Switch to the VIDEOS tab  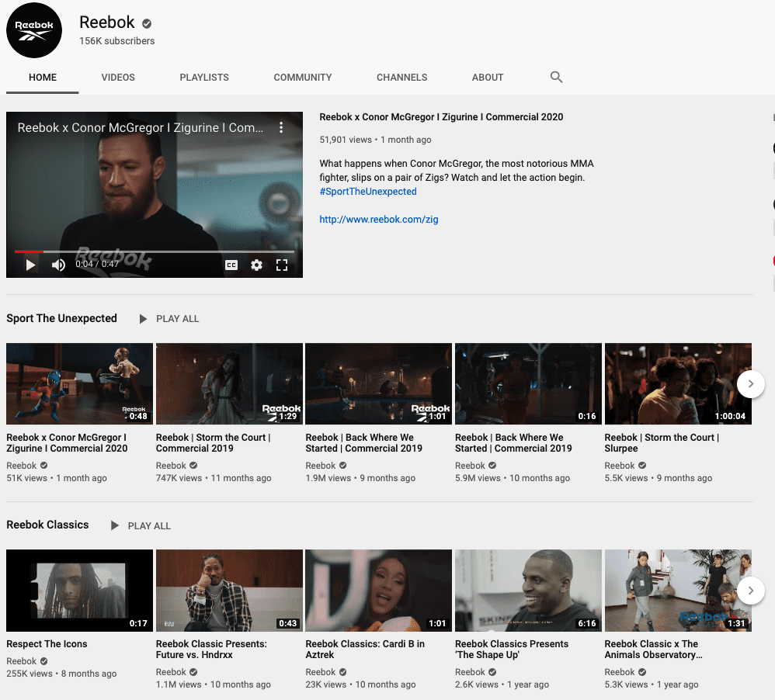pos(118,78)
